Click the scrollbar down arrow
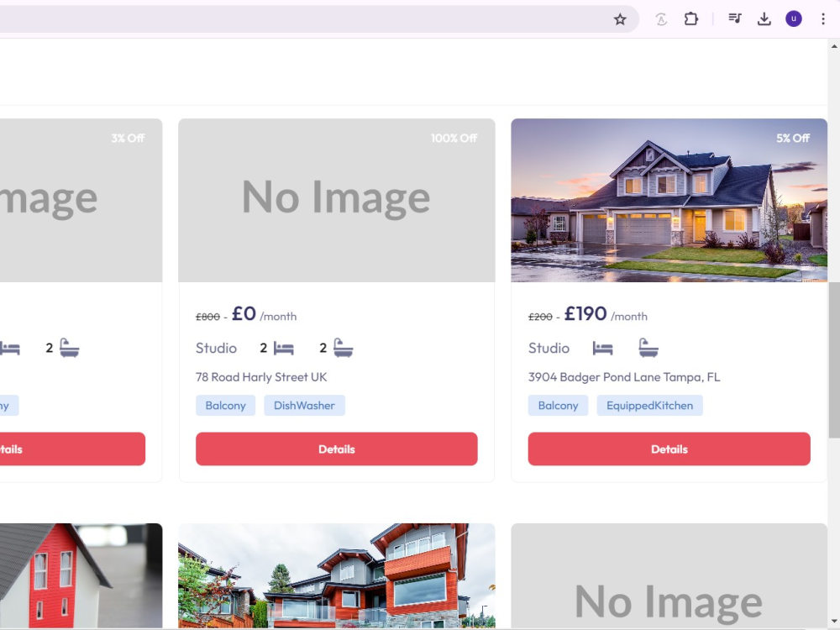This screenshot has width=840, height=630. pos(834,621)
